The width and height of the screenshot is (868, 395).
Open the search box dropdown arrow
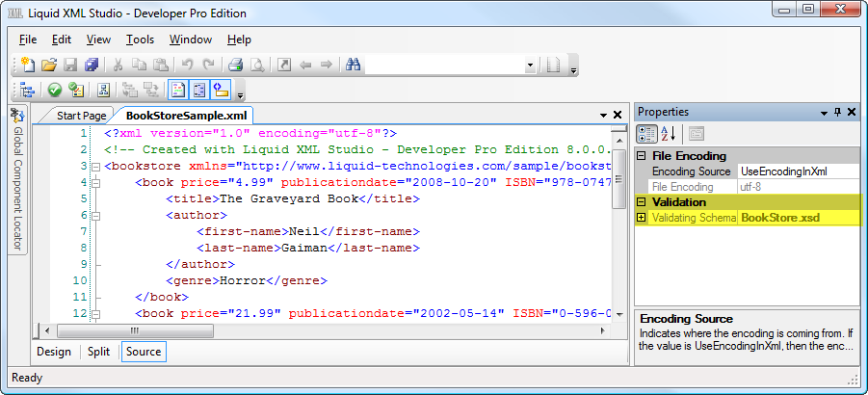pos(530,66)
